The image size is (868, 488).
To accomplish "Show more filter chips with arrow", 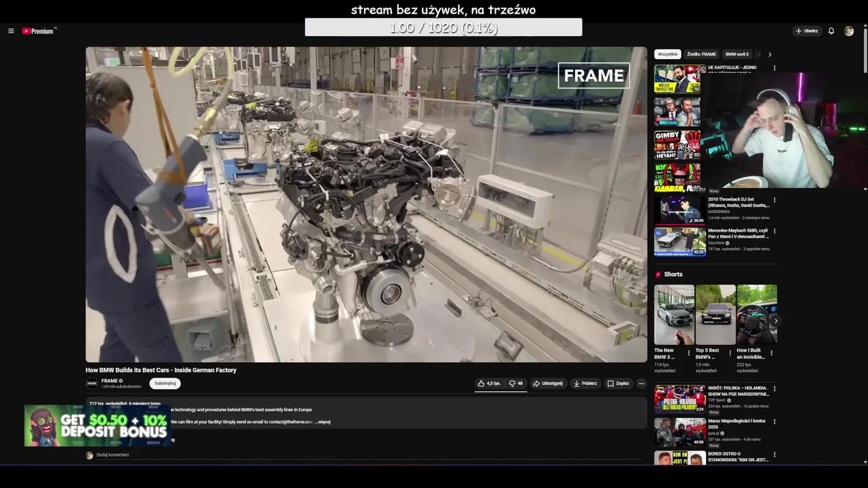I will click(770, 54).
